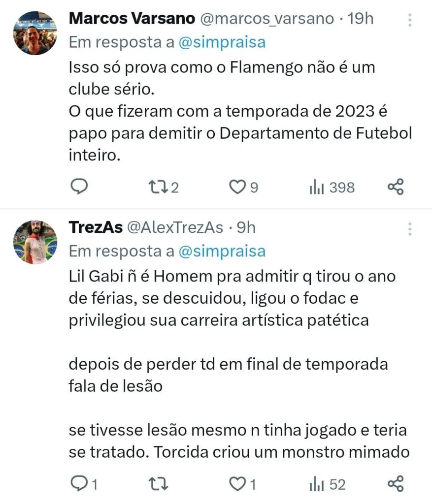Like Marcos Varsano's tweet
Image resolution: width=432 pixels, height=504 pixels.
(238, 187)
